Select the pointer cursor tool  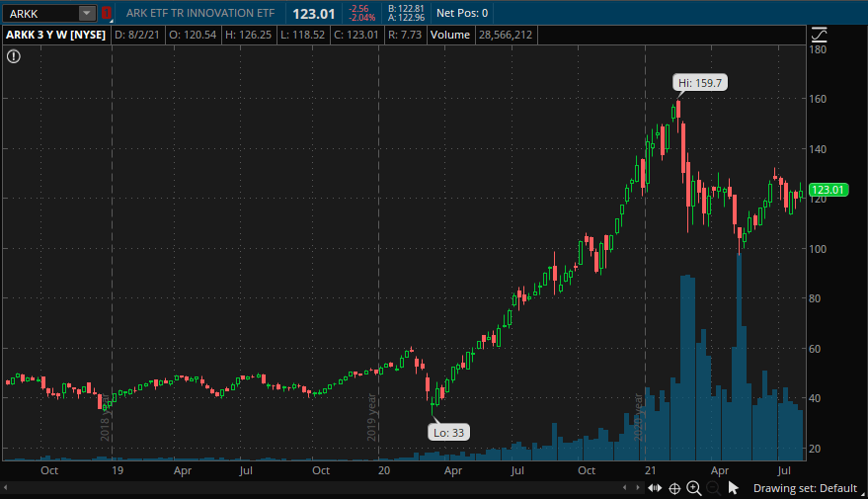[x=734, y=488]
